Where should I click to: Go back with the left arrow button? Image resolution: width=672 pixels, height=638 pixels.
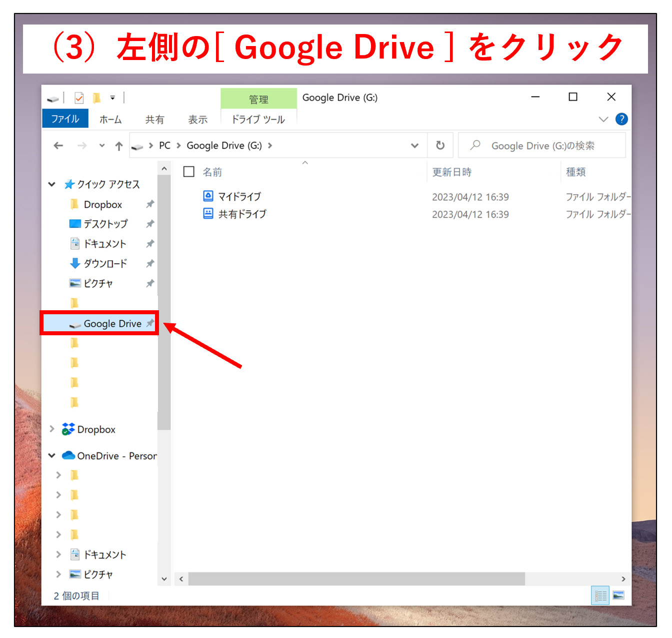pyautogui.click(x=58, y=146)
